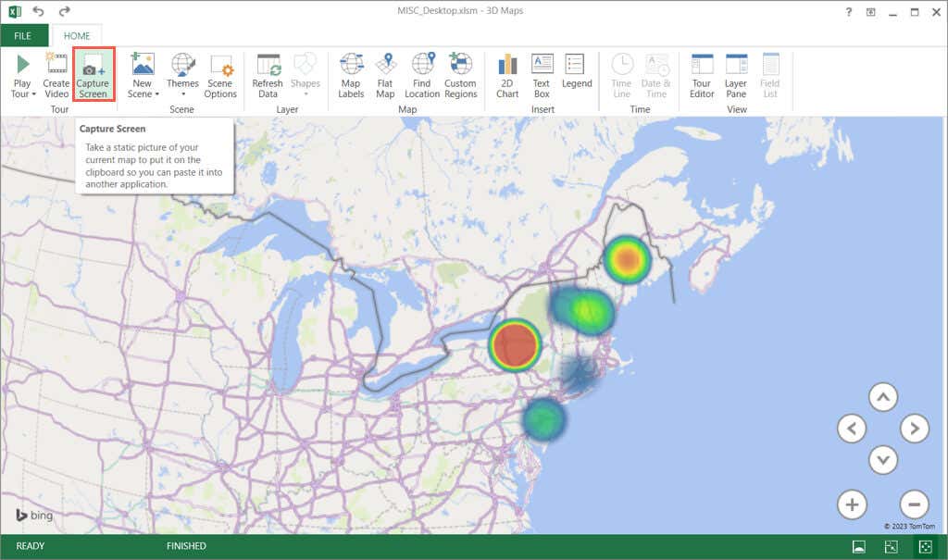Screen dimensions: 948x560
Task: Click the Play Tour icon
Action: 22,64
